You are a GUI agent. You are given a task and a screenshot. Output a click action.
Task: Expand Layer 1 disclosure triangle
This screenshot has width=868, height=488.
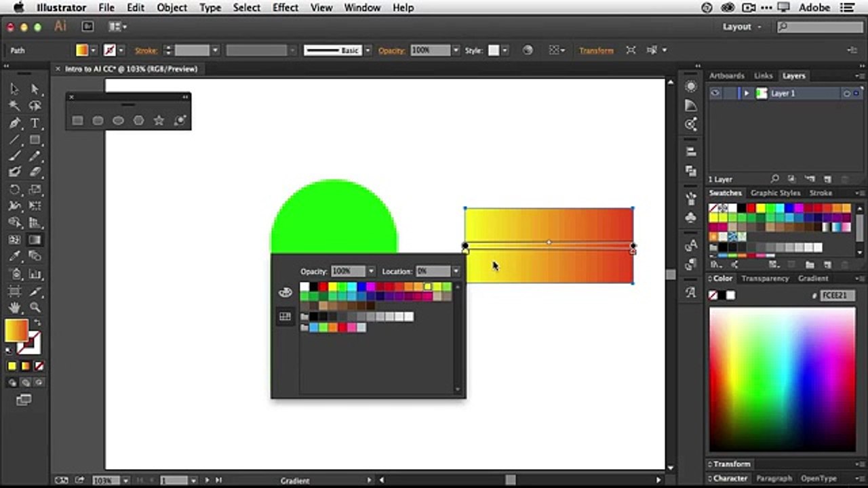[747, 94]
